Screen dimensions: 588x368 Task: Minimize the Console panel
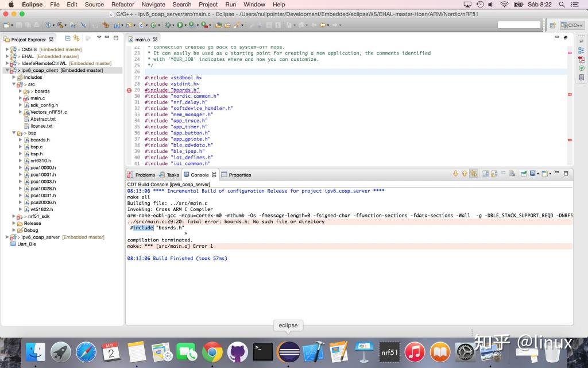tap(557, 172)
